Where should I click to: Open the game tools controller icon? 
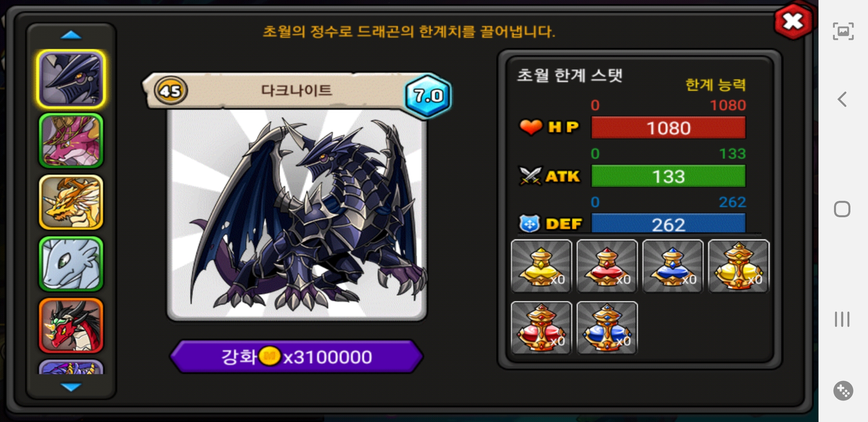(843, 390)
